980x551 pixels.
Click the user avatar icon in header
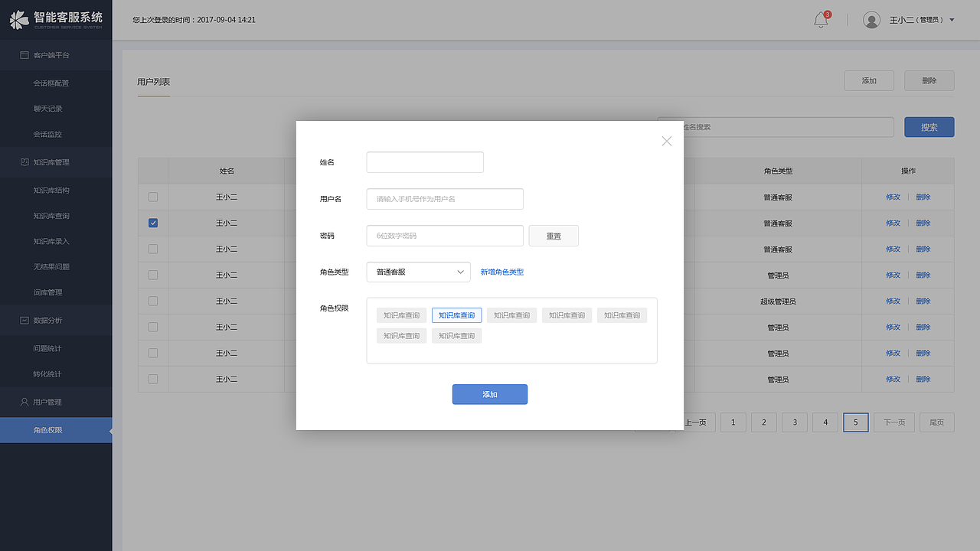click(x=871, y=20)
